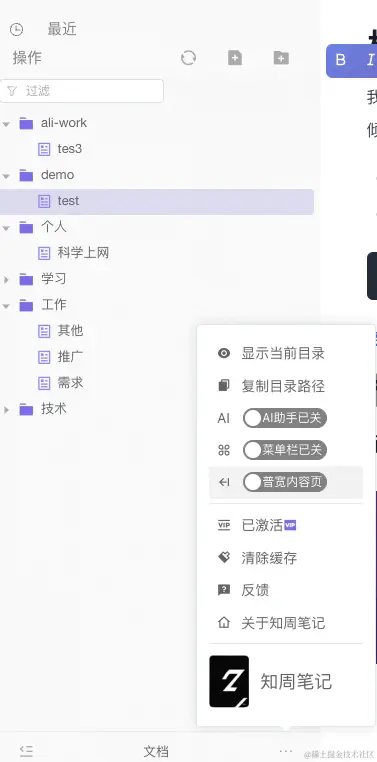Toggle the 菜单栏已关 switch
The width and height of the screenshot is (377, 762).
285,450
